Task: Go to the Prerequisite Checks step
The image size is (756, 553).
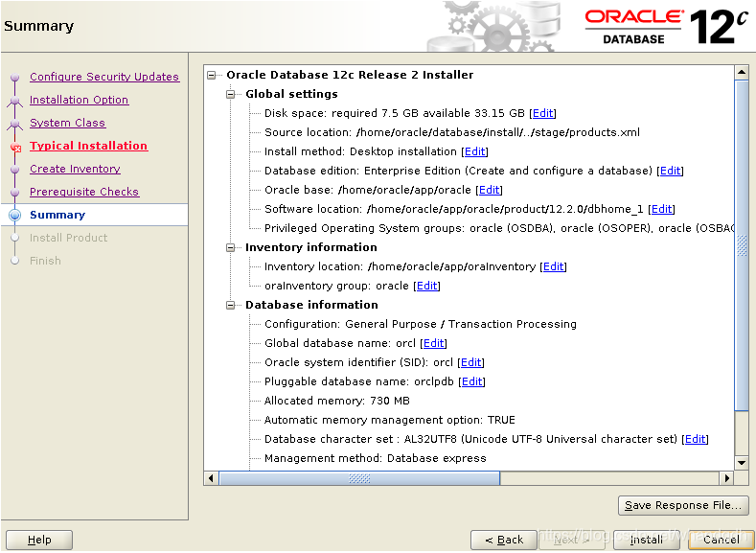Action: point(84,192)
